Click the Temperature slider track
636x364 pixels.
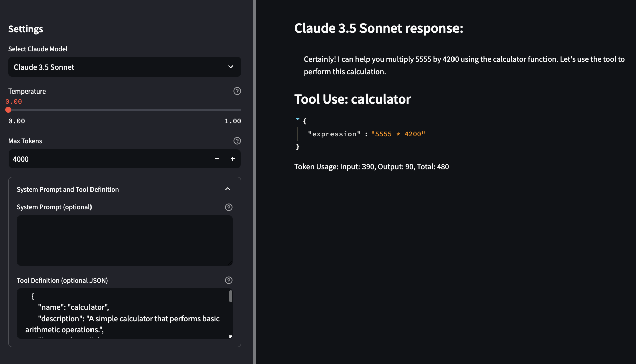125,109
